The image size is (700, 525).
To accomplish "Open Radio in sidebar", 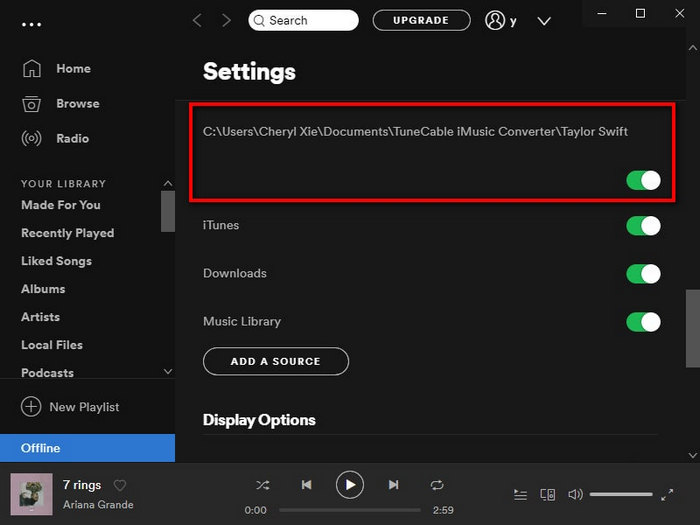I will 72,138.
